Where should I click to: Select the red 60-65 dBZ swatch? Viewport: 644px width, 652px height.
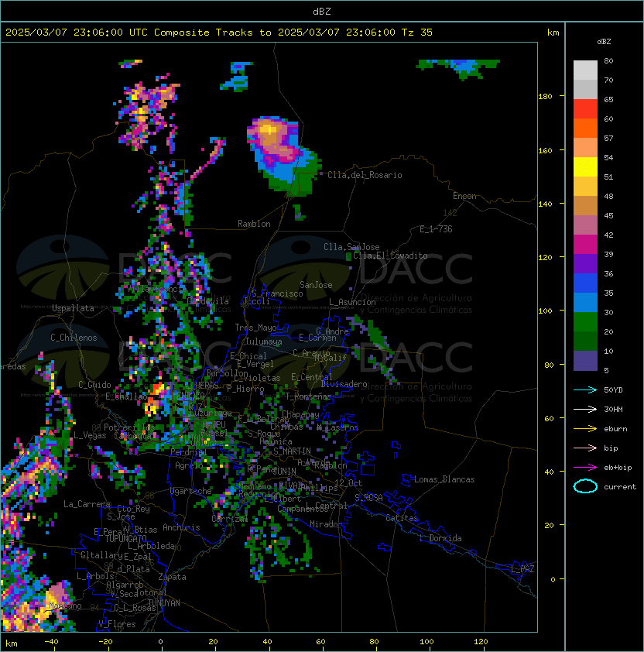click(585, 109)
